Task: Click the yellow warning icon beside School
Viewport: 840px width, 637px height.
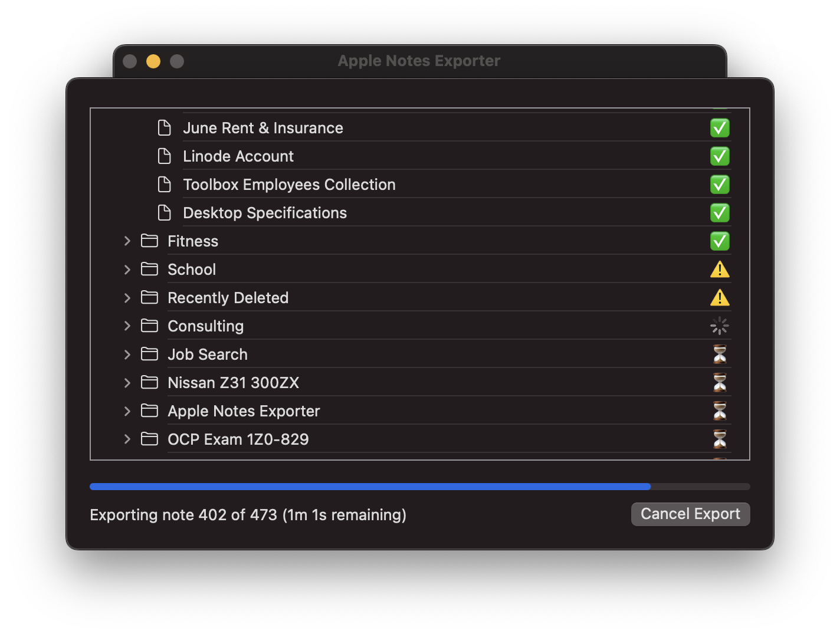Action: pos(720,270)
